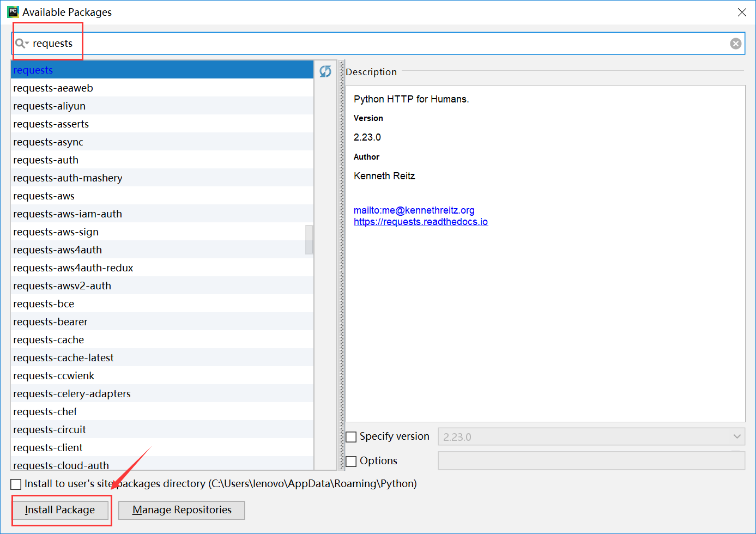
Task: Select requests-aliyun package
Action: [162, 106]
